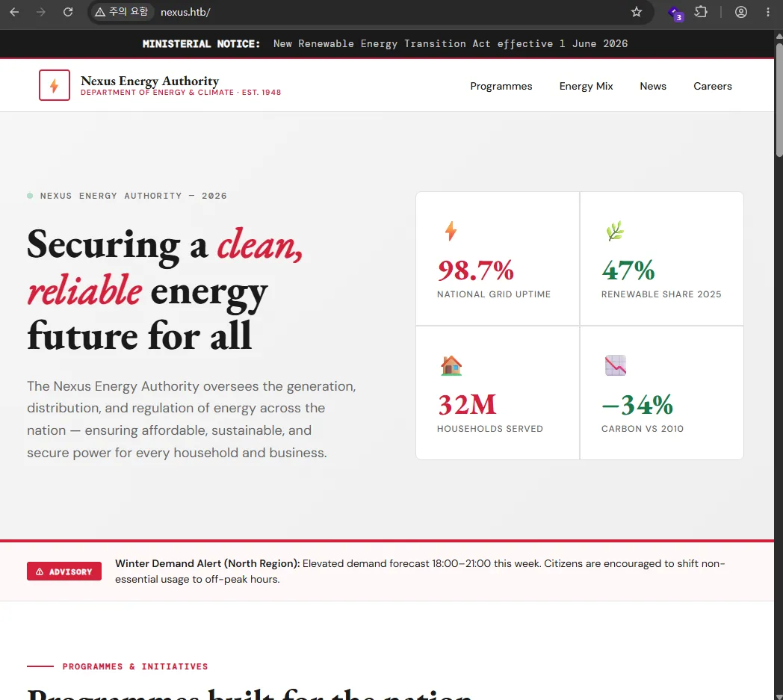Click the paragraph starting 'The Nexus Energy Authority oversees'

191,419
